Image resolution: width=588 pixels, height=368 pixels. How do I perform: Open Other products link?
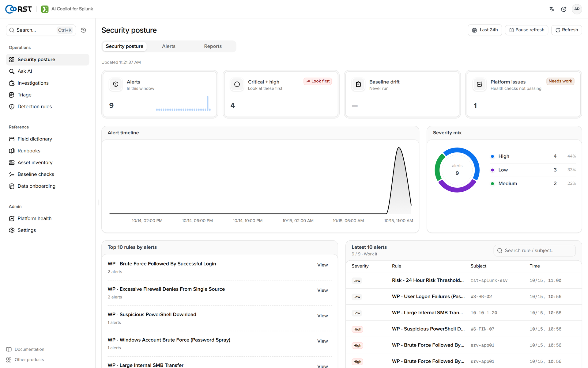25,360
